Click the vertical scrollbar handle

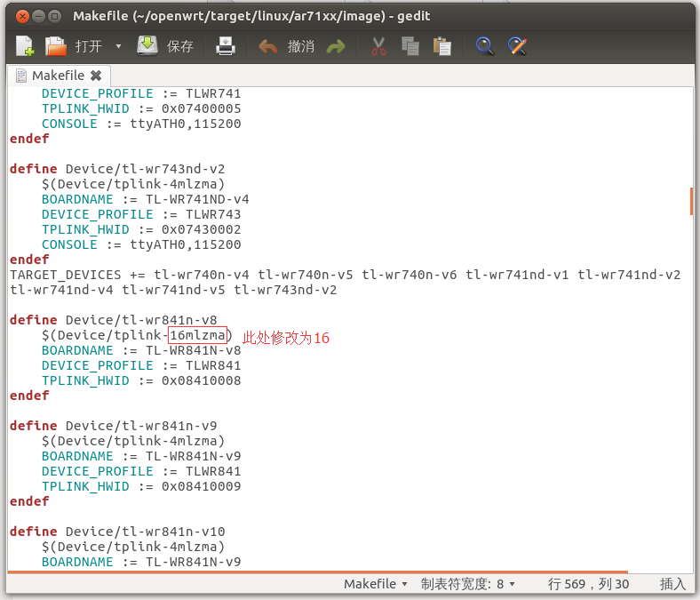click(691, 201)
